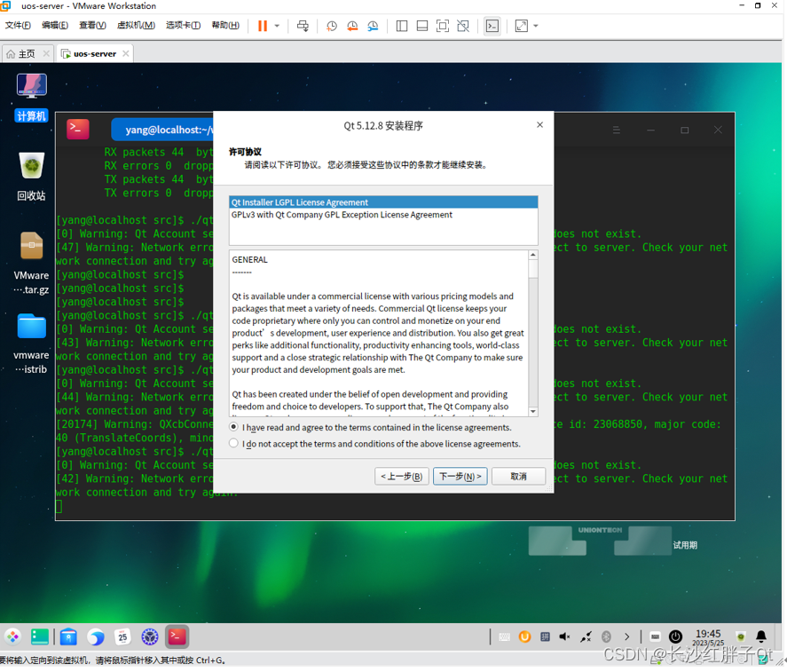Open the browser icon in the dock
Screen dimensions: 787x672
[95, 636]
